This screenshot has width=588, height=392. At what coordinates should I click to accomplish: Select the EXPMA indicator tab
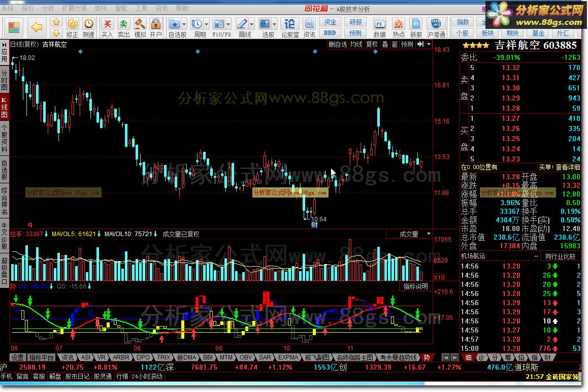pos(288,357)
